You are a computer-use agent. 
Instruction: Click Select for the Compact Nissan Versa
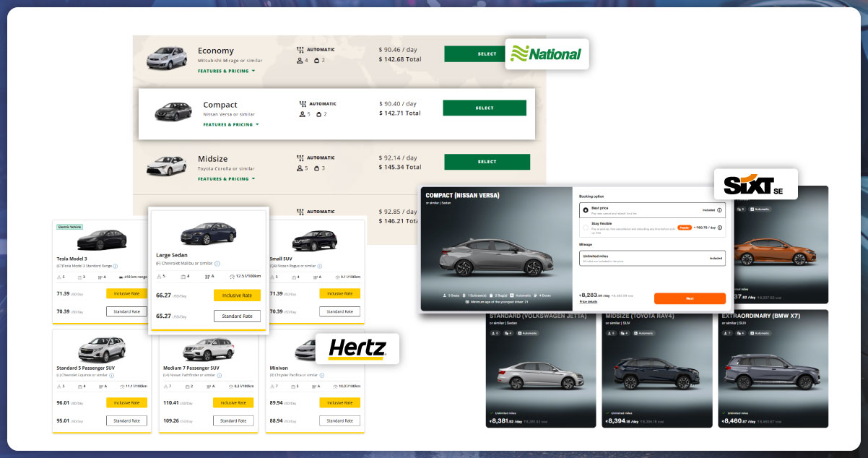click(x=485, y=108)
